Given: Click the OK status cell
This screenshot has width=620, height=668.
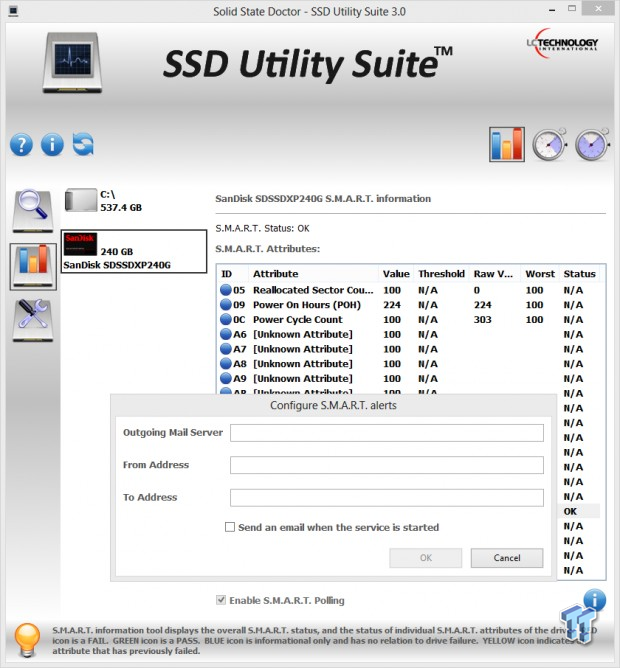Looking at the screenshot, I should pos(570,511).
